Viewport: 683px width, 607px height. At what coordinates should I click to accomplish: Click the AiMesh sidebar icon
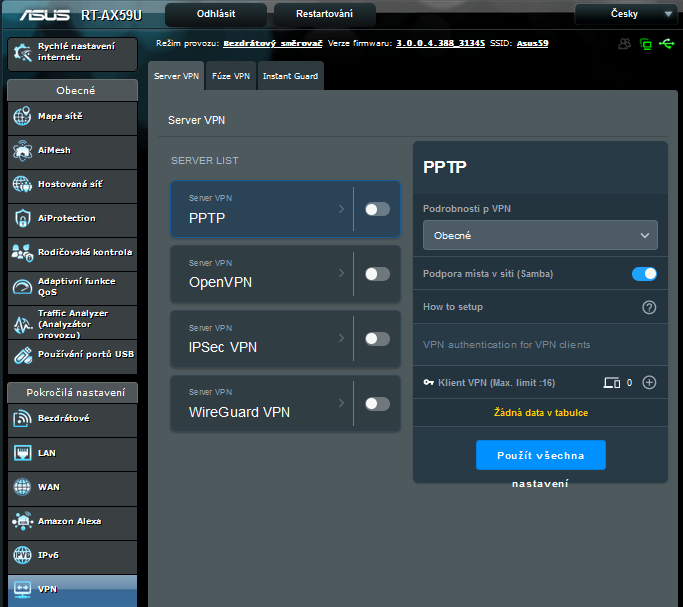pos(22,151)
